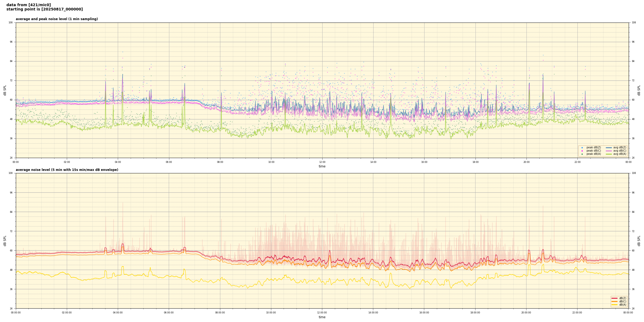Click the peak dB(A) legend marker
Image resolution: width=644 pixels, height=322 pixels.
(582, 154)
